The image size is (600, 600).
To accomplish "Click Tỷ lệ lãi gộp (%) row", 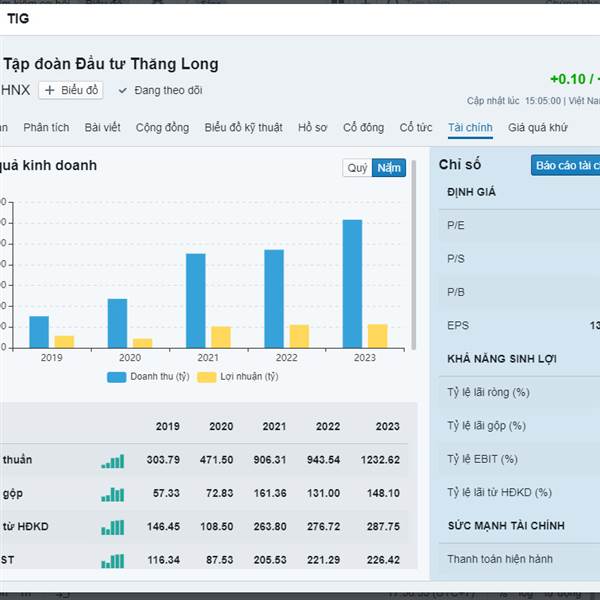I will (519, 426).
